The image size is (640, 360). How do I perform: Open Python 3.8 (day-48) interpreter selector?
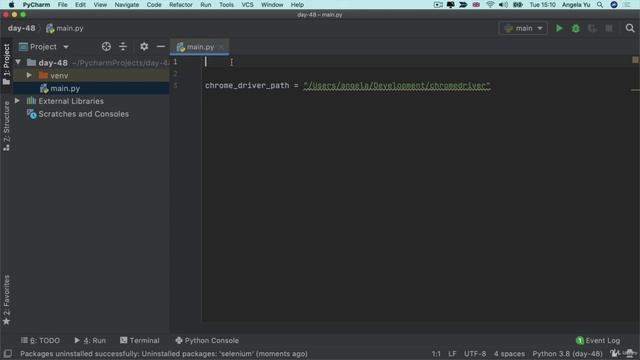pyautogui.click(x=567, y=353)
